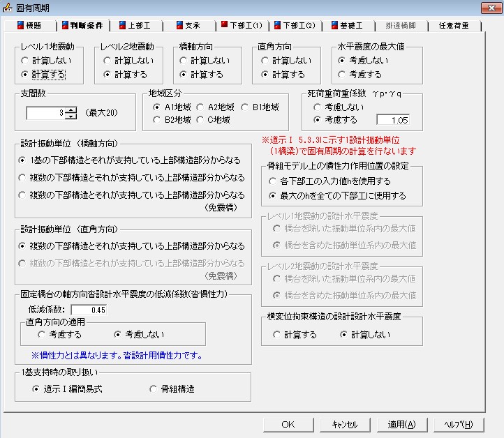Select 各下部工の入力値hを使用する option

click(272, 181)
